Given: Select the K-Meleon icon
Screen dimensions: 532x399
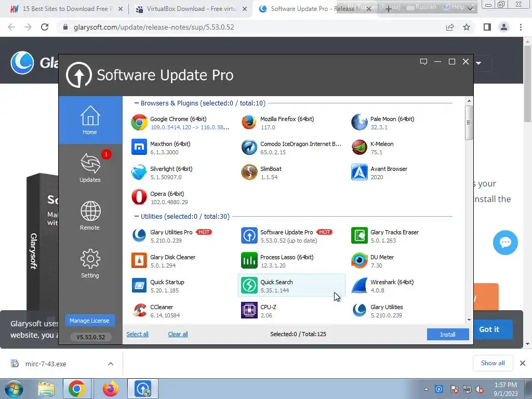Looking at the screenshot, I should coord(360,147).
